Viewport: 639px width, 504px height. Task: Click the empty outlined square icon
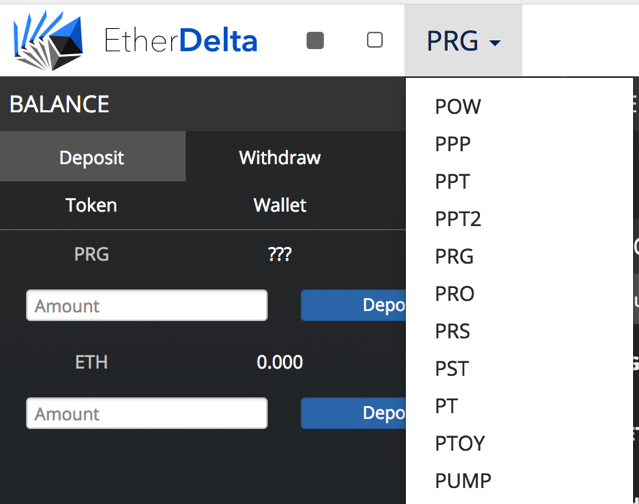tap(375, 40)
